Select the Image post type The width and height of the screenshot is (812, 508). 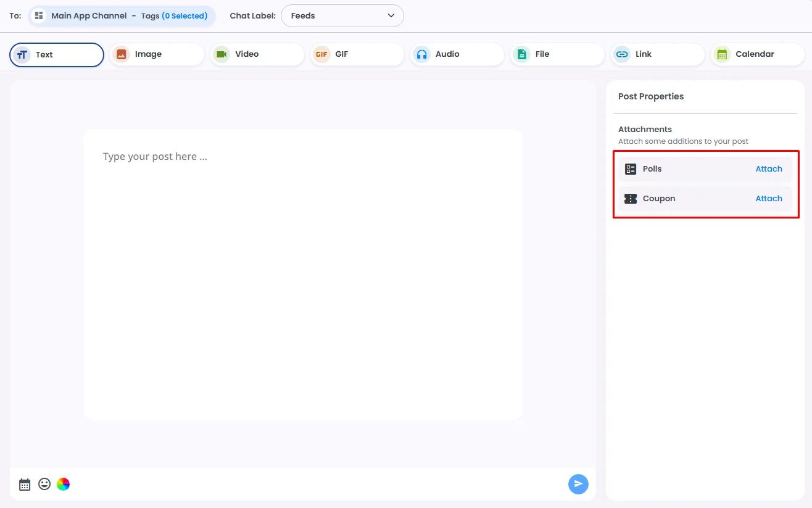157,54
